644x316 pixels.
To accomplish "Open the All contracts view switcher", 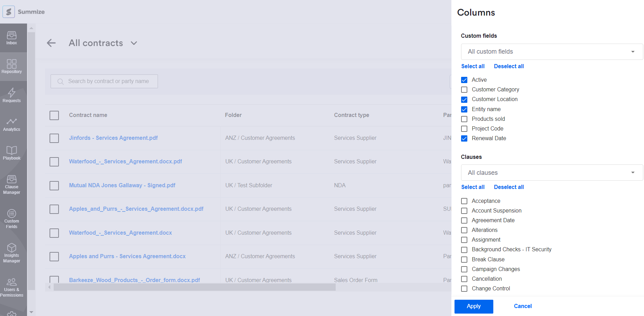I will (x=134, y=43).
